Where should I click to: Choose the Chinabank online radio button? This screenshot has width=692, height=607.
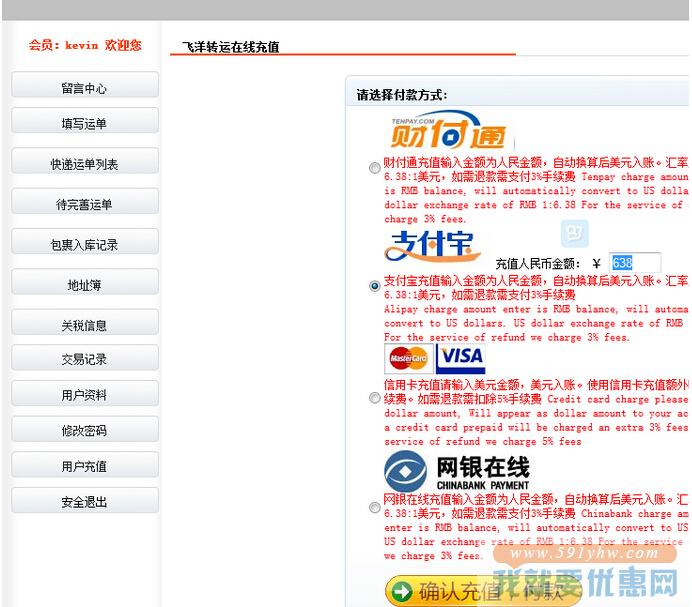(x=375, y=507)
